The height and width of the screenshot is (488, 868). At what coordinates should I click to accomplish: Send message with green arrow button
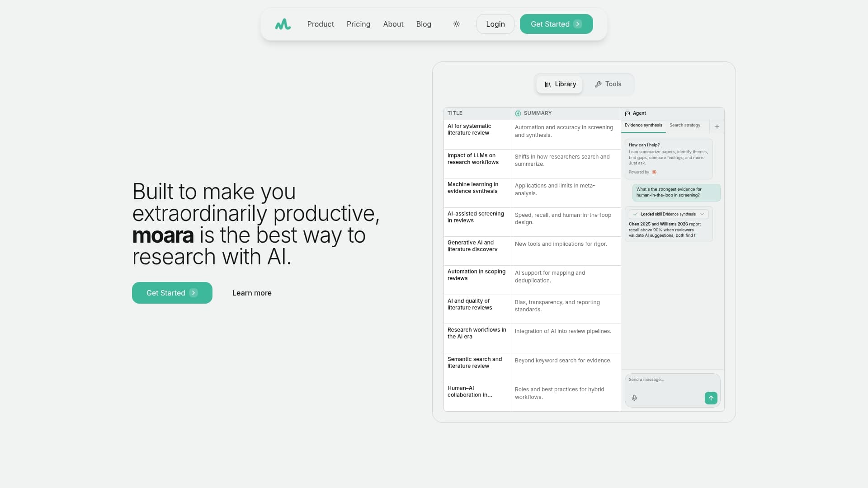[711, 398]
